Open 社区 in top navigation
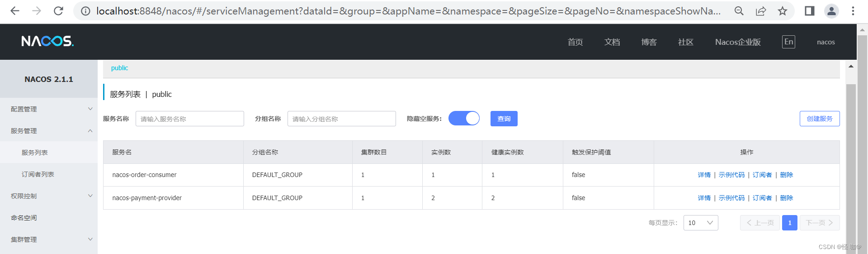This screenshot has width=868, height=254. point(686,42)
